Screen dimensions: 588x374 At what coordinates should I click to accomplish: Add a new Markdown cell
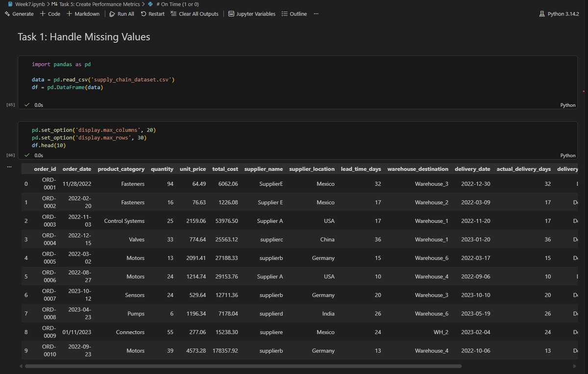[82, 14]
